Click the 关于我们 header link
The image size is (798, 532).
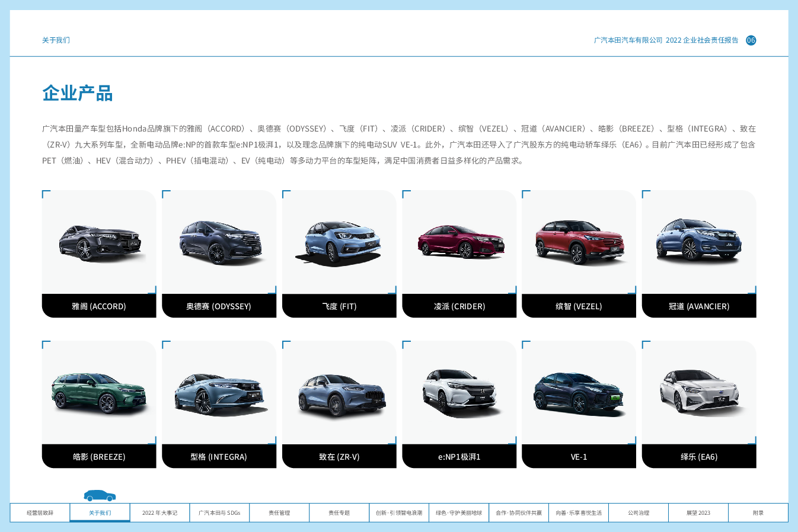coord(56,40)
